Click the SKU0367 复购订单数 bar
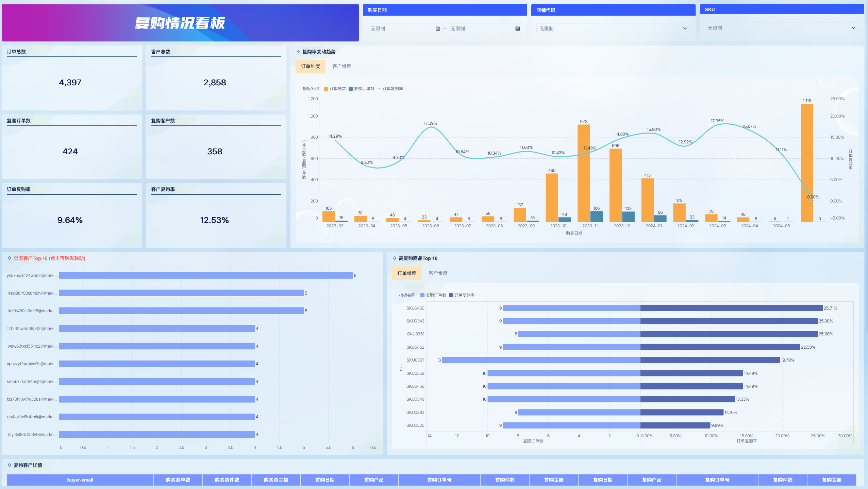 (541, 360)
